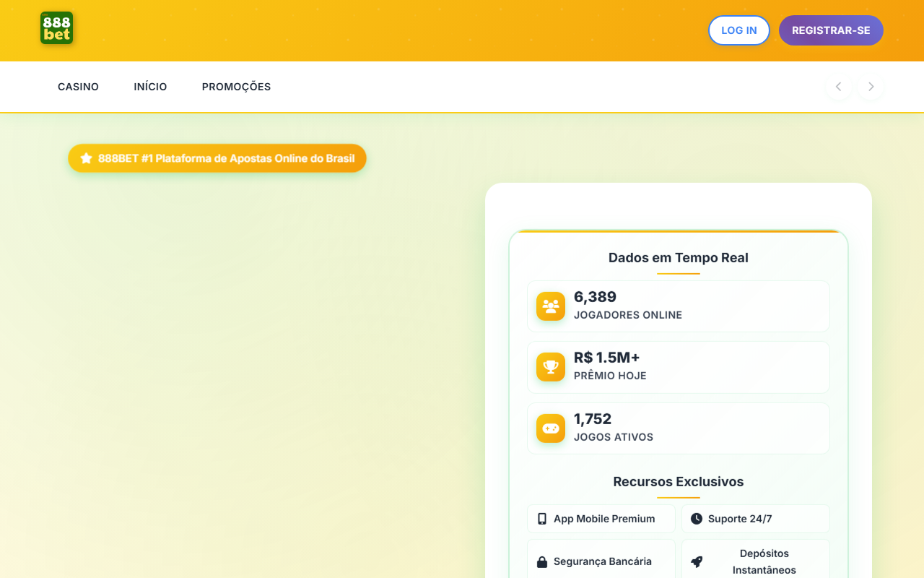This screenshot has width=924, height=578.
Task: Open the CASINO menu item
Action: [78, 87]
